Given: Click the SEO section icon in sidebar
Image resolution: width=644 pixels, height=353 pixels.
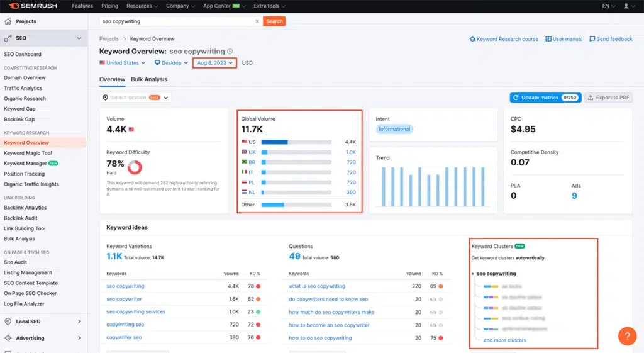Looking at the screenshot, I should (8, 38).
